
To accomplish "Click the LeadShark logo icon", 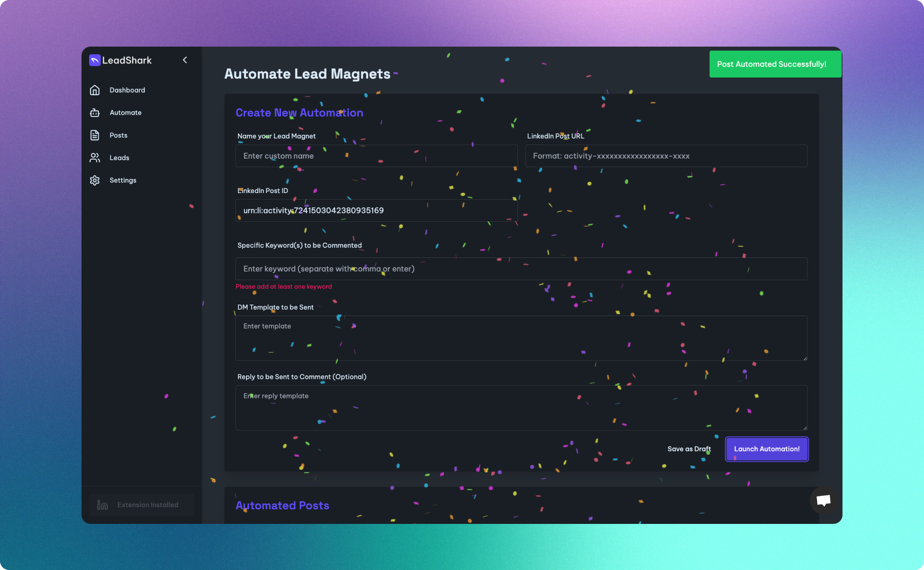I will point(95,60).
